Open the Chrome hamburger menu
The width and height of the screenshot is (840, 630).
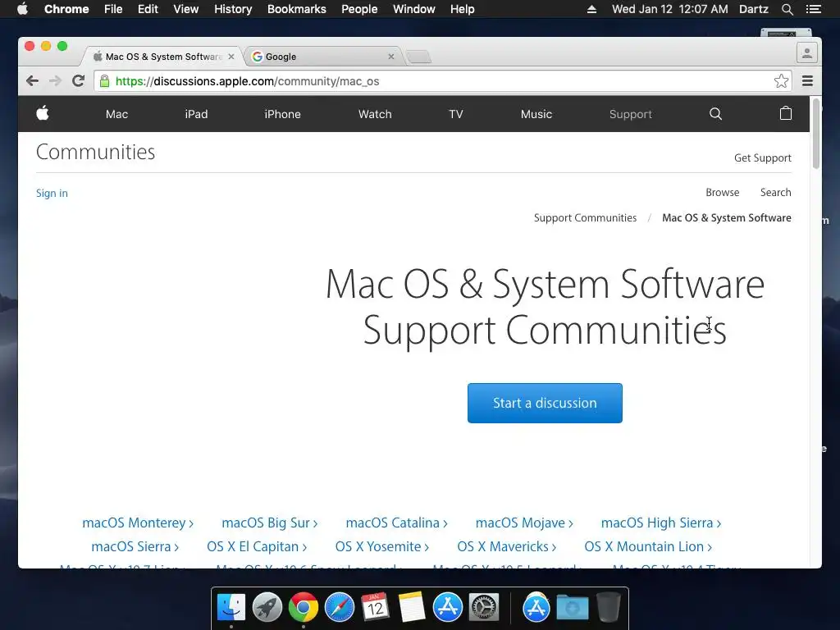(807, 81)
